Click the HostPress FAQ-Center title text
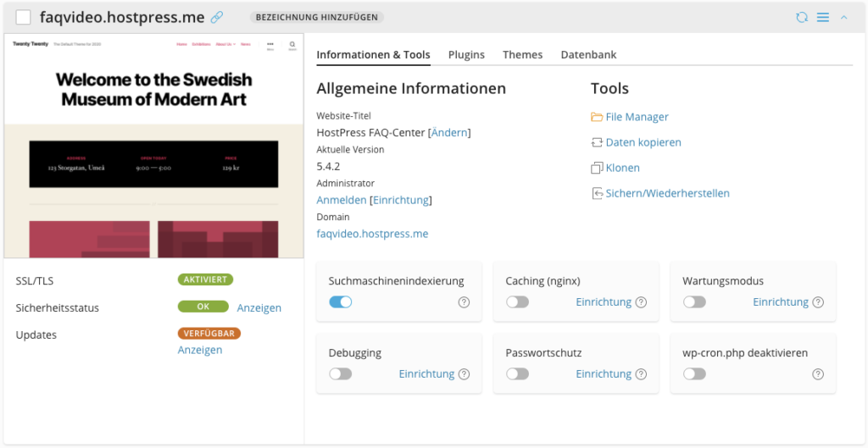This screenshot has height=448, width=868. coord(371,133)
